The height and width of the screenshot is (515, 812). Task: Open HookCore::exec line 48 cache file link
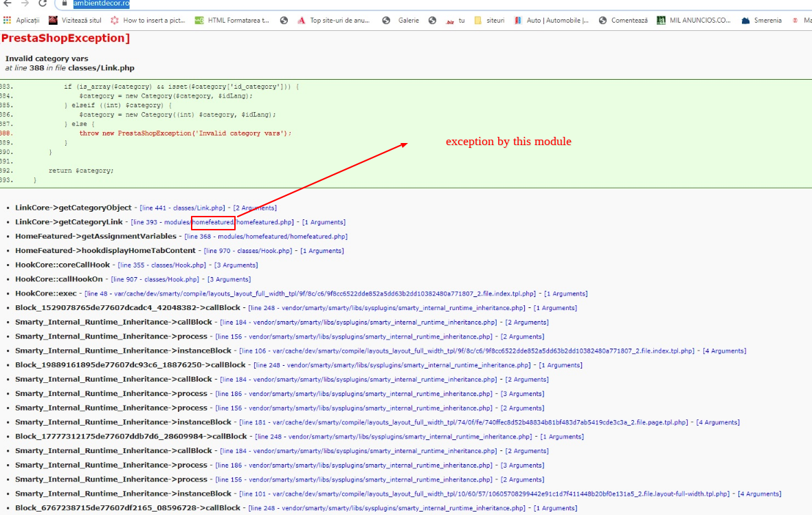[311, 294]
